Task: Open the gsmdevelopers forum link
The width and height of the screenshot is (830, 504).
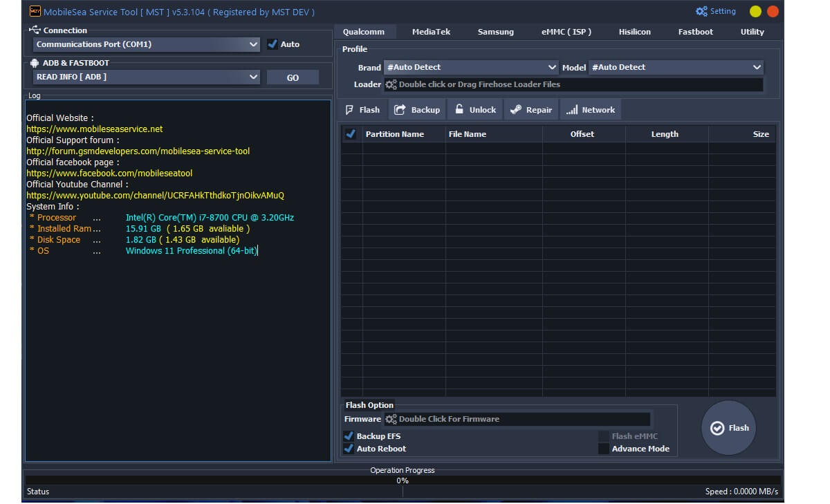Action: click(138, 151)
